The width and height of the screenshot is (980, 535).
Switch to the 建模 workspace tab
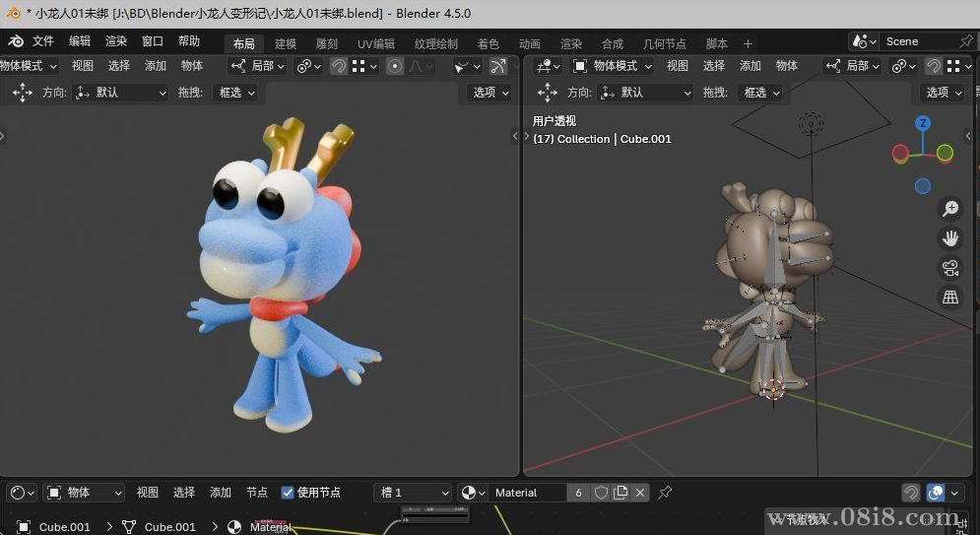pos(285,43)
